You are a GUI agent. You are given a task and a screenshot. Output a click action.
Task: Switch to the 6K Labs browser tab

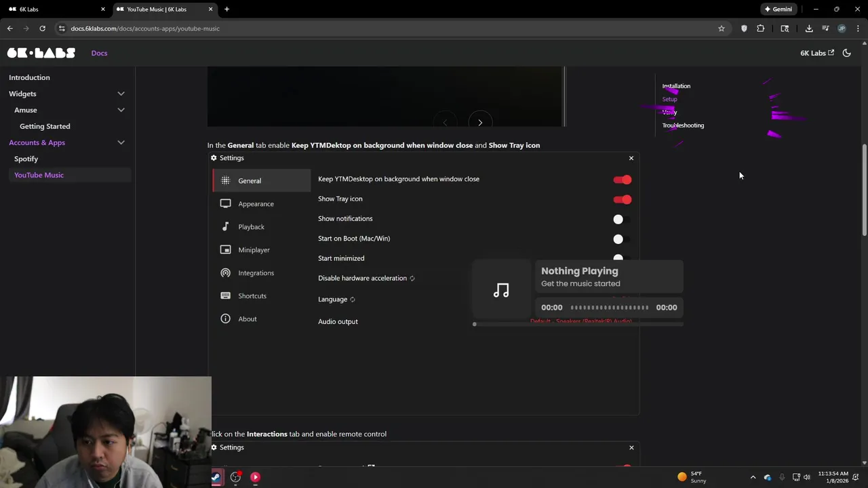[57, 9]
